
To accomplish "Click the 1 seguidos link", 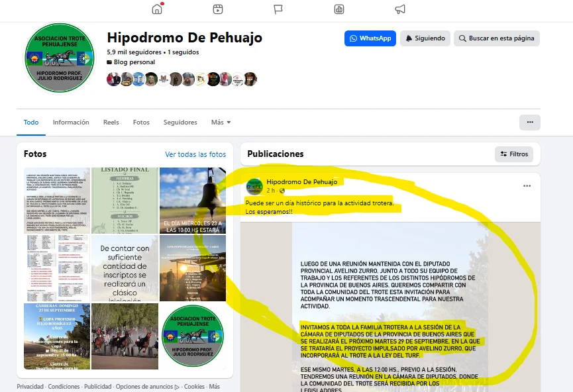I will coord(183,52).
